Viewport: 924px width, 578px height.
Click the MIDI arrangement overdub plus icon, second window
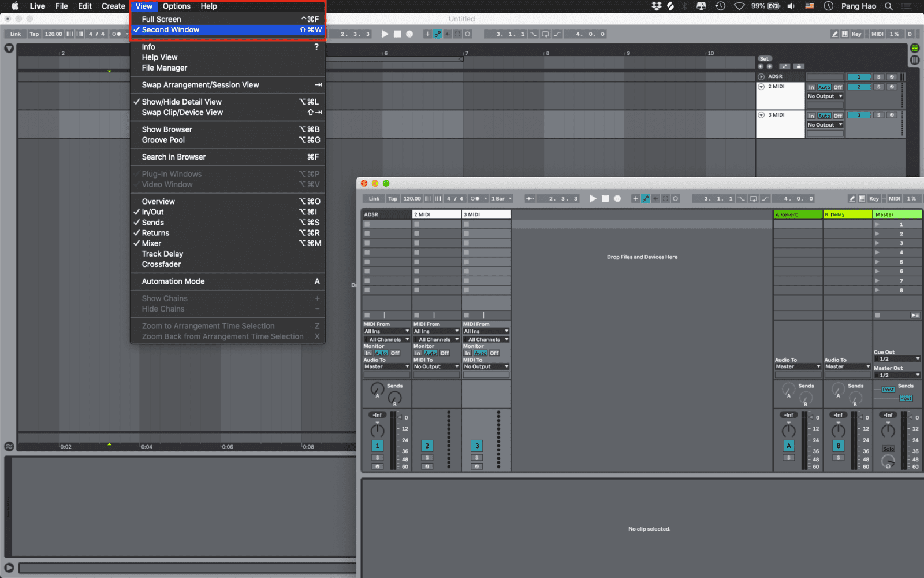(635, 198)
